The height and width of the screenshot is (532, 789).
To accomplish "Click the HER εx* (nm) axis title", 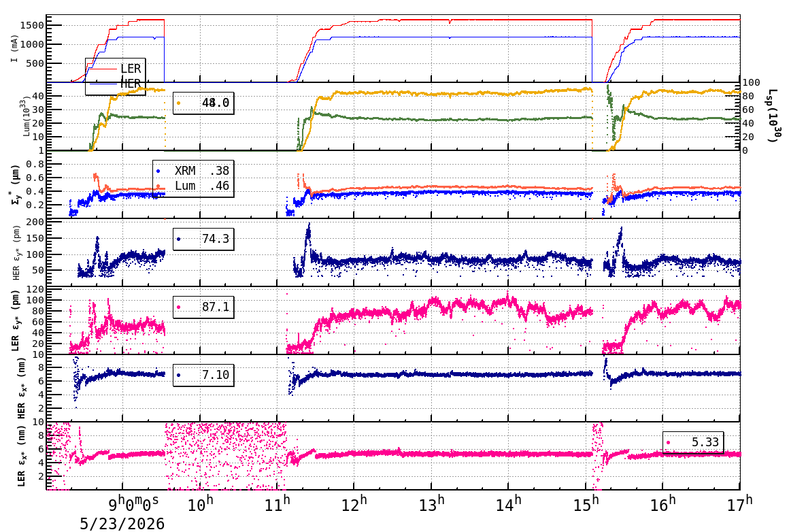I will (x=21, y=389).
